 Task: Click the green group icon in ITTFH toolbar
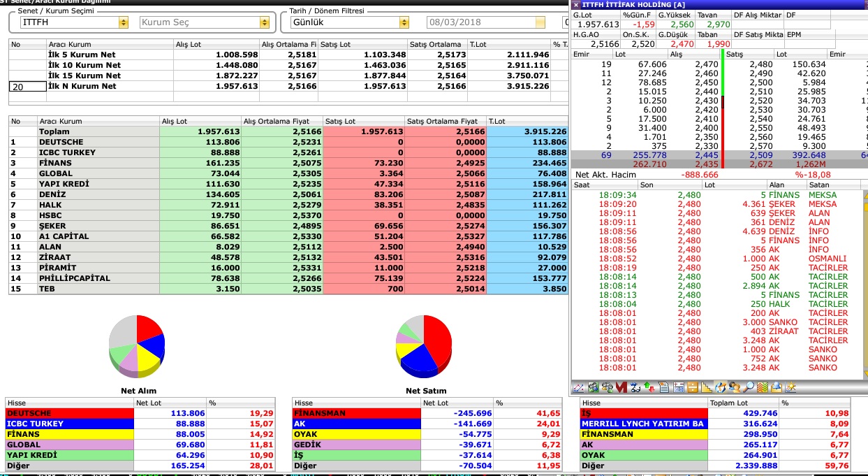(x=594, y=387)
